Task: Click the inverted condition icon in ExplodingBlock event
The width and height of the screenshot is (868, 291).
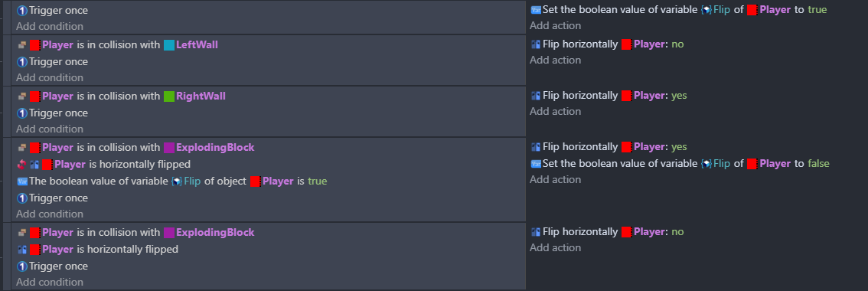Action: (x=22, y=164)
